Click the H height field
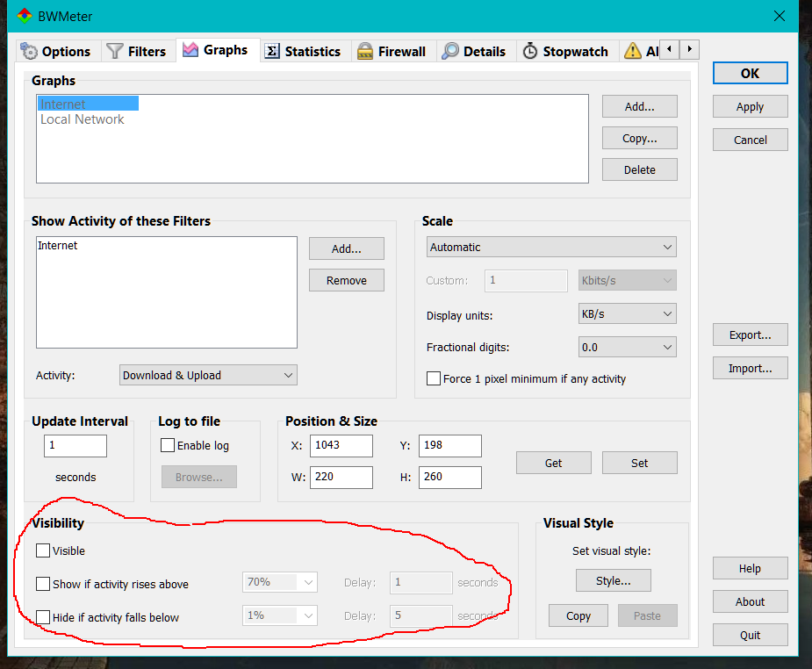The width and height of the screenshot is (812, 669). [x=450, y=477]
